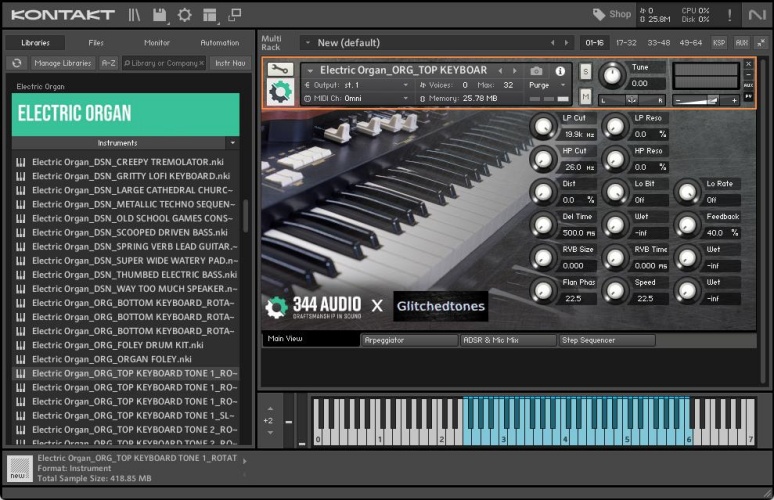The height and width of the screenshot is (500, 774).
Task: Click the browser panel toggle icon
Action: [x=134, y=15]
